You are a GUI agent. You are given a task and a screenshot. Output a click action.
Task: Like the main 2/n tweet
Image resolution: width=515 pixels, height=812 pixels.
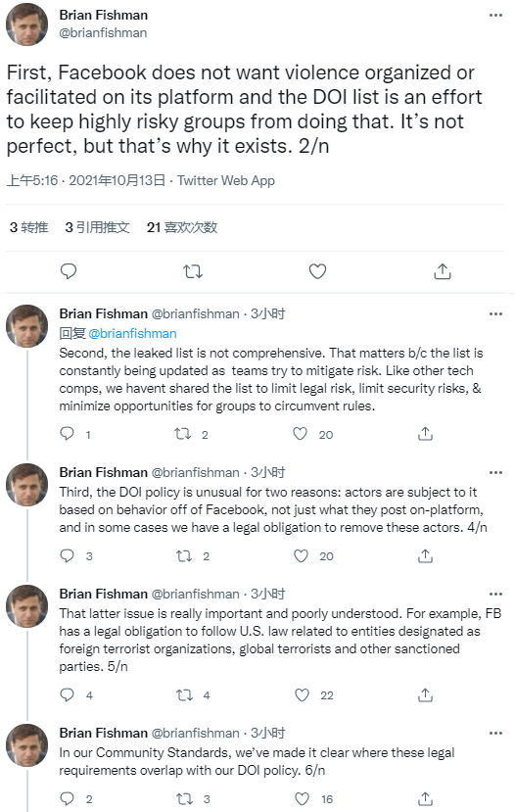click(x=317, y=271)
